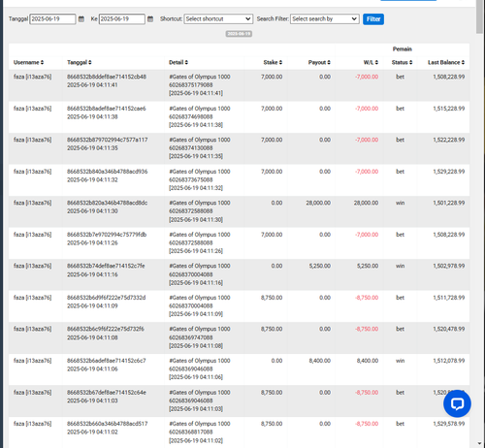Click the 8,750.00 stake in 04:11:09 row
Screen dimensions: 485x448
click(272, 298)
